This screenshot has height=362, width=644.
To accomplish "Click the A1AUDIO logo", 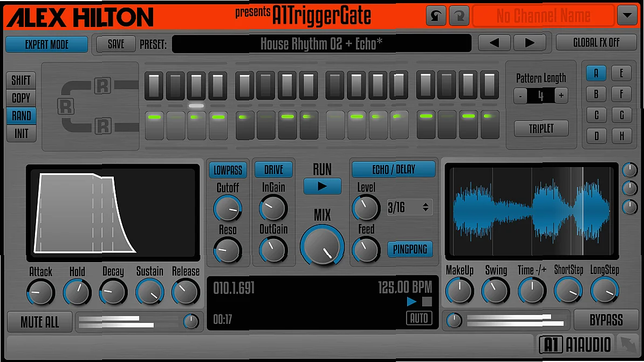I will point(575,344).
